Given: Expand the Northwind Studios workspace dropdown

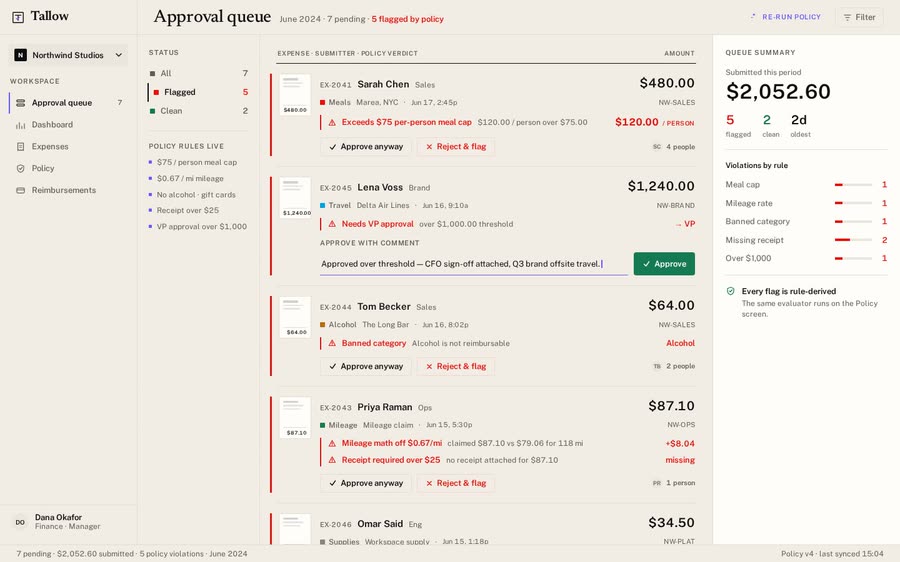Looking at the screenshot, I should point(68,55).
